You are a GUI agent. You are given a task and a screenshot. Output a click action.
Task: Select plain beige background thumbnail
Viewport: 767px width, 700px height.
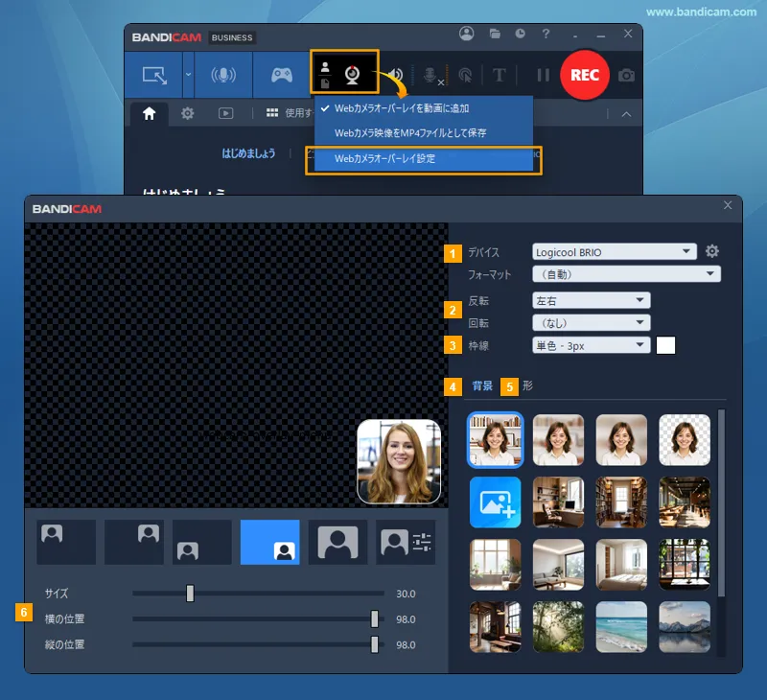[621, 440]
